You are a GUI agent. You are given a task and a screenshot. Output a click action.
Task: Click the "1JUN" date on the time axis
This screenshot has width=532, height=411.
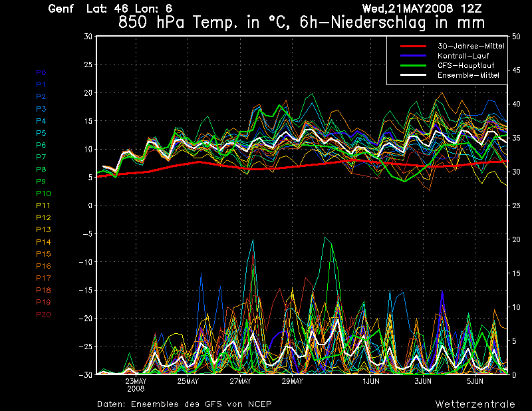pos(371,381)
